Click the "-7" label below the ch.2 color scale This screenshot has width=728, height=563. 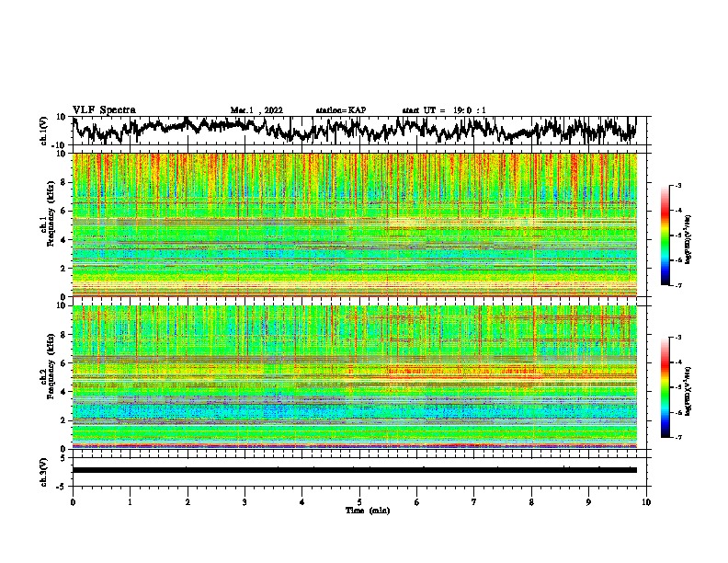click(678, 438)
